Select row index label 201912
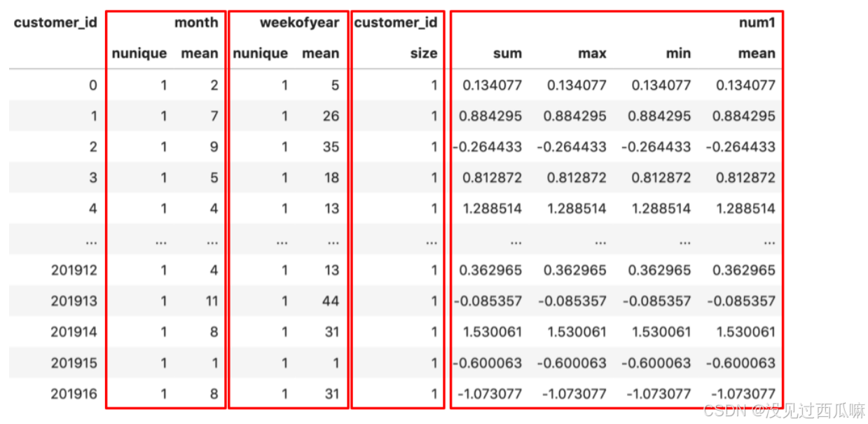 coord(74,271)
